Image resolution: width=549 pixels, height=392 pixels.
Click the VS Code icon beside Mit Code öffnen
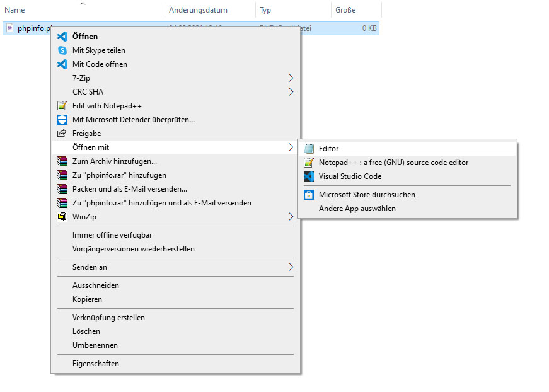62,64
